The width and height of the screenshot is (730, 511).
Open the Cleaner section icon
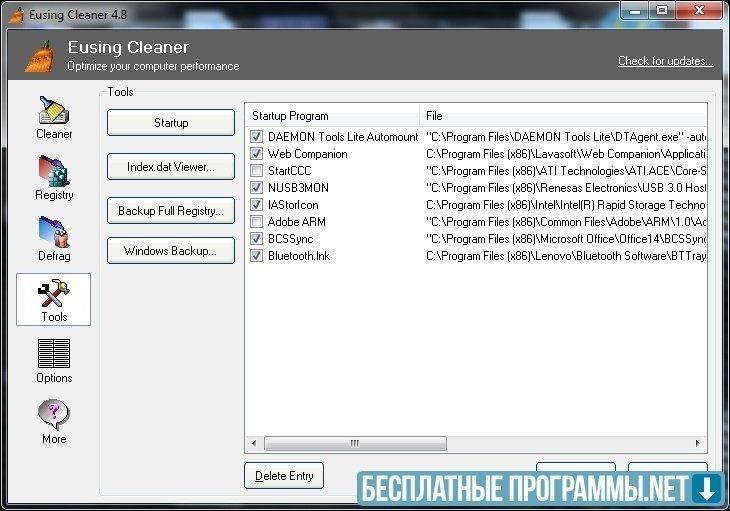click(54, 111)
